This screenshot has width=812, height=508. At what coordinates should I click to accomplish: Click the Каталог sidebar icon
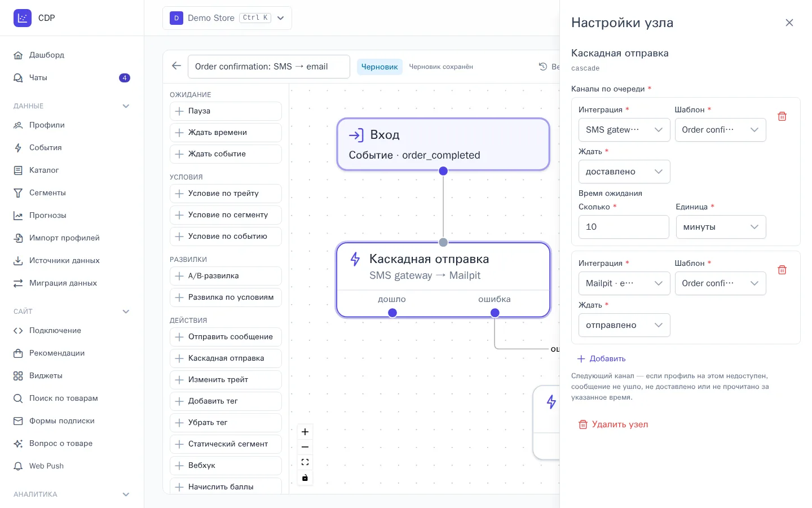[18, 170]
